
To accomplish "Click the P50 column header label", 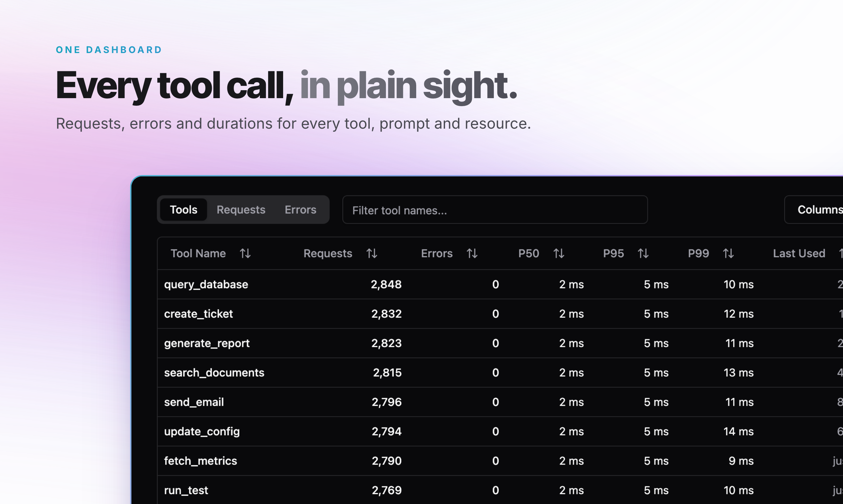I will point(529,253).
